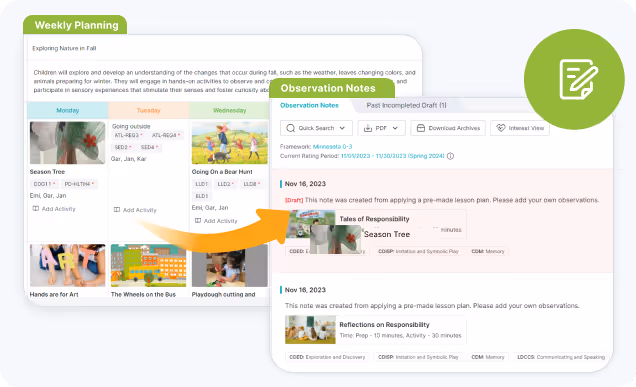636x387 pixels.
Task: Expand the Quick Search dropdown arrow
Action: tap(342, 128)
